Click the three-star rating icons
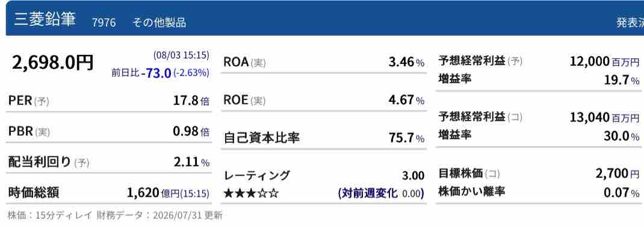Image resolution: width=644 pixels, height=228 pixels. (x=251, y=194)
